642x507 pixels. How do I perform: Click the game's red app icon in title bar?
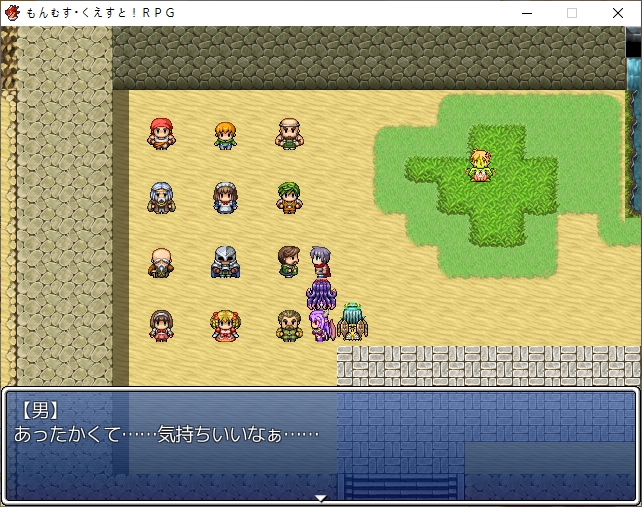[x=12, y=13]
